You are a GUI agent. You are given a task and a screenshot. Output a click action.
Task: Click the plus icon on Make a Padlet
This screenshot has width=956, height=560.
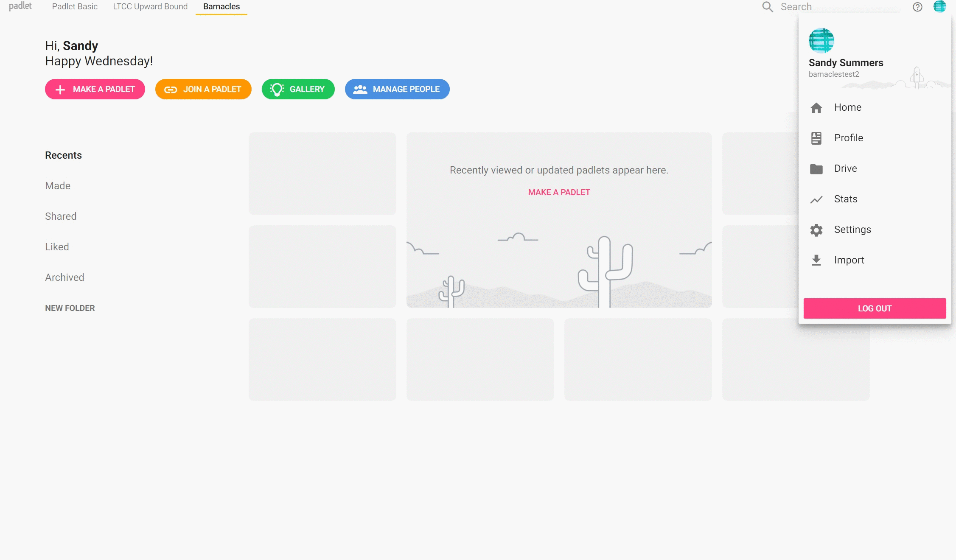pos(60,90)
